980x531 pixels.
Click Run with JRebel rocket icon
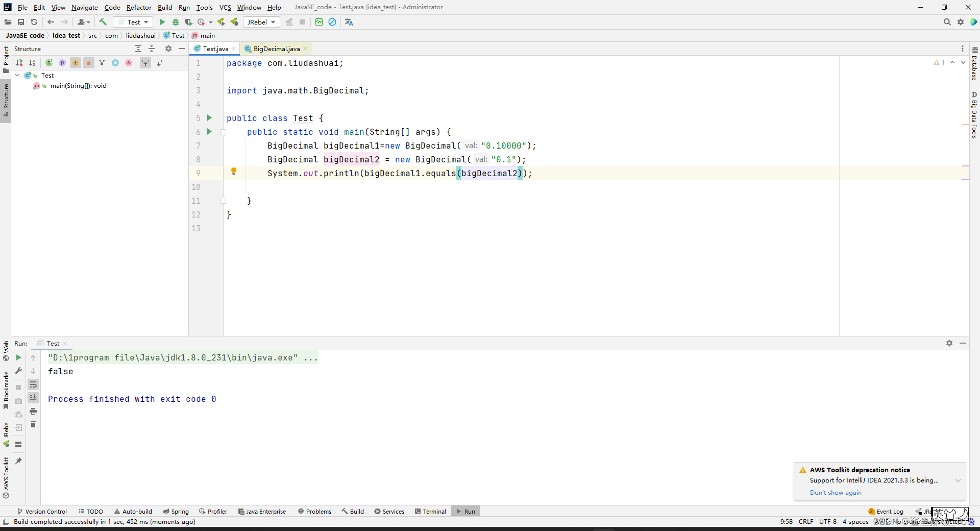point(221,22)
